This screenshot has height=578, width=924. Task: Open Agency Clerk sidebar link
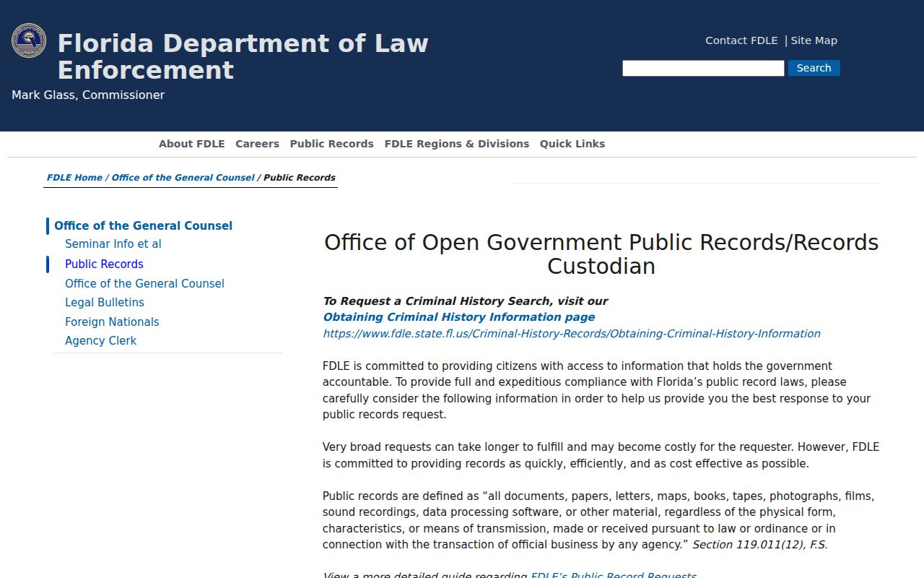[x=100, y=341]
